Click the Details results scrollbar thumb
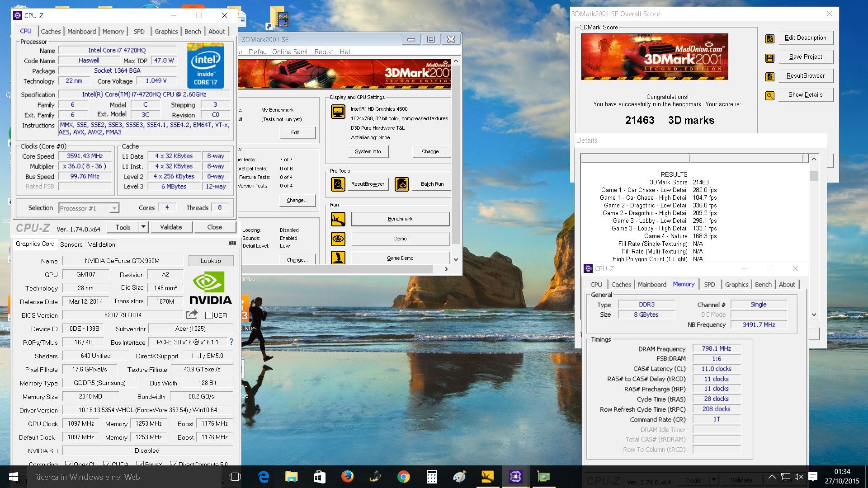Viewport: 868px width, 488px height. click(814, 176)
